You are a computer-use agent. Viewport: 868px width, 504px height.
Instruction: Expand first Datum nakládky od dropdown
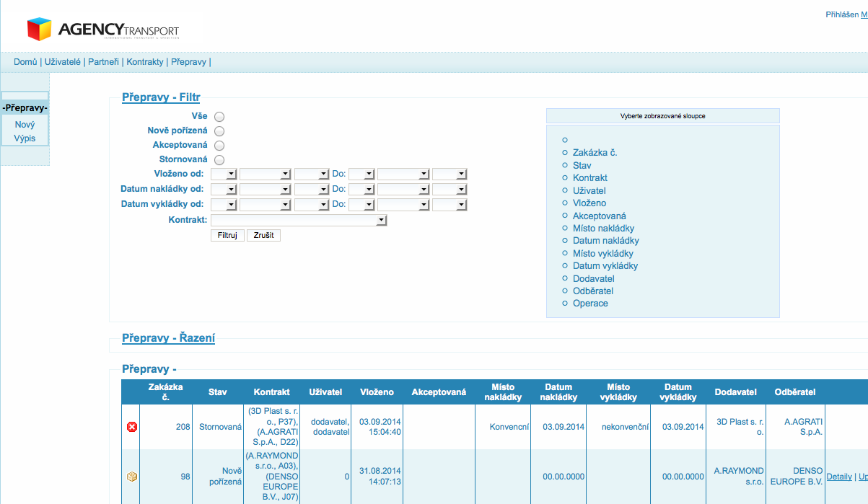coord(223,190)
